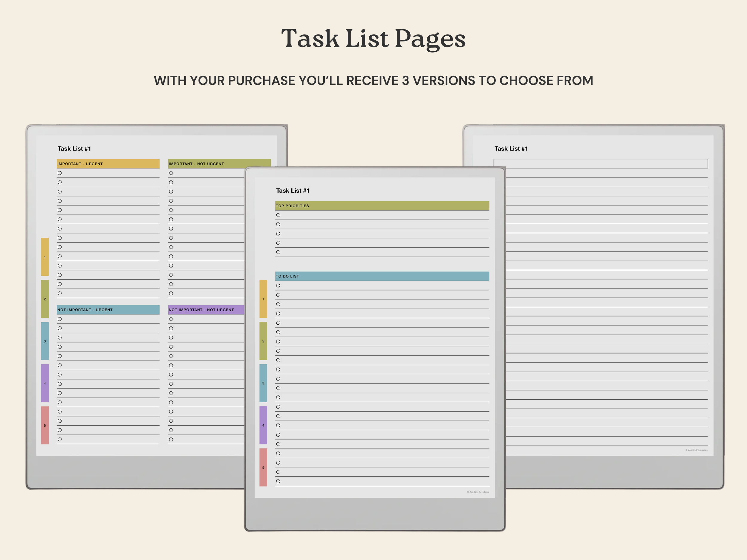Click Task List #1 title on center tablet
Screen dimensions: 747x560
point(293,191)
